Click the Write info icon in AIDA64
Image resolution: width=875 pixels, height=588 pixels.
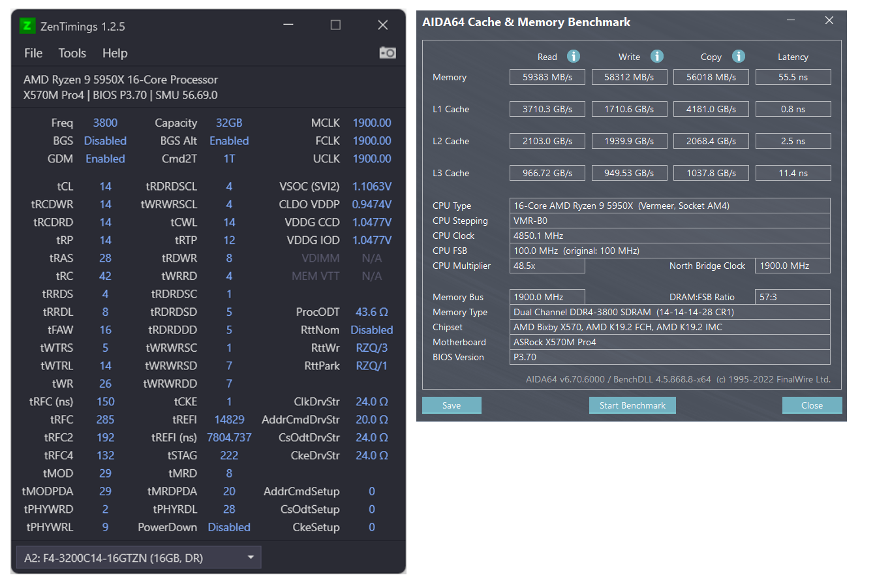pyautogui.click(x=657, y=56)
